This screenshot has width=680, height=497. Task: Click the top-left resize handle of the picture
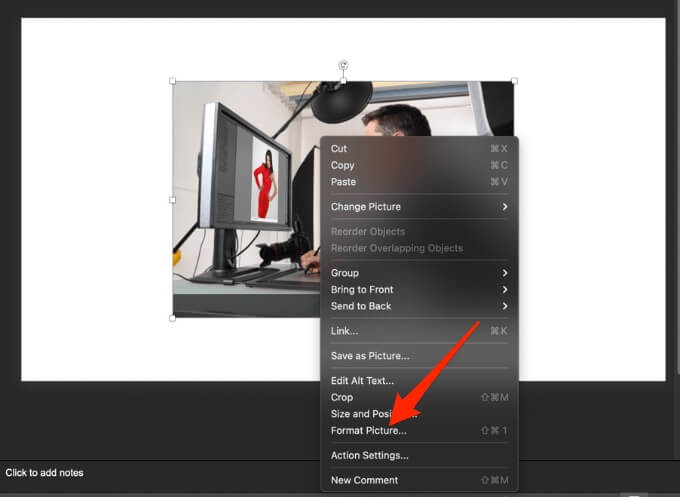(173, 81)
